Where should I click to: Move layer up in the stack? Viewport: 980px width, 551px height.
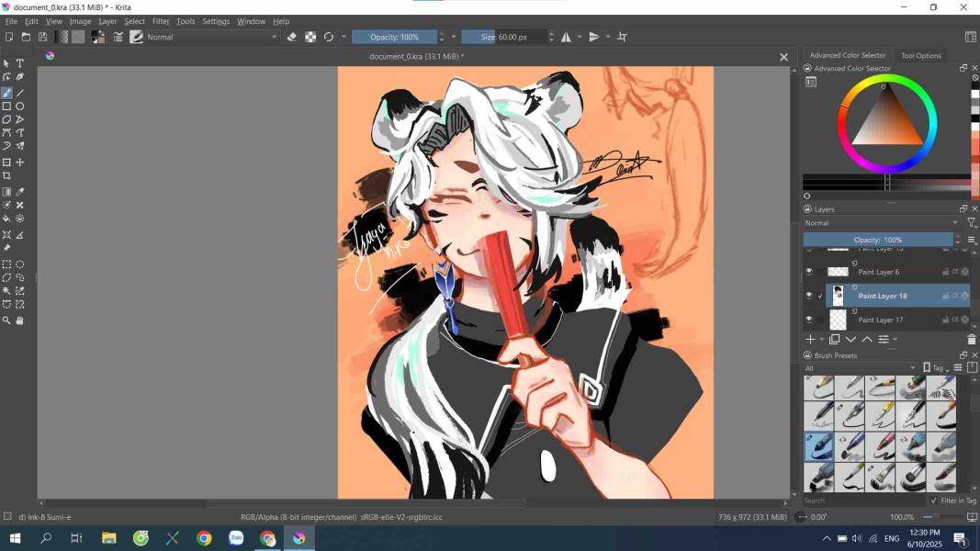click(x=867, y=339)
